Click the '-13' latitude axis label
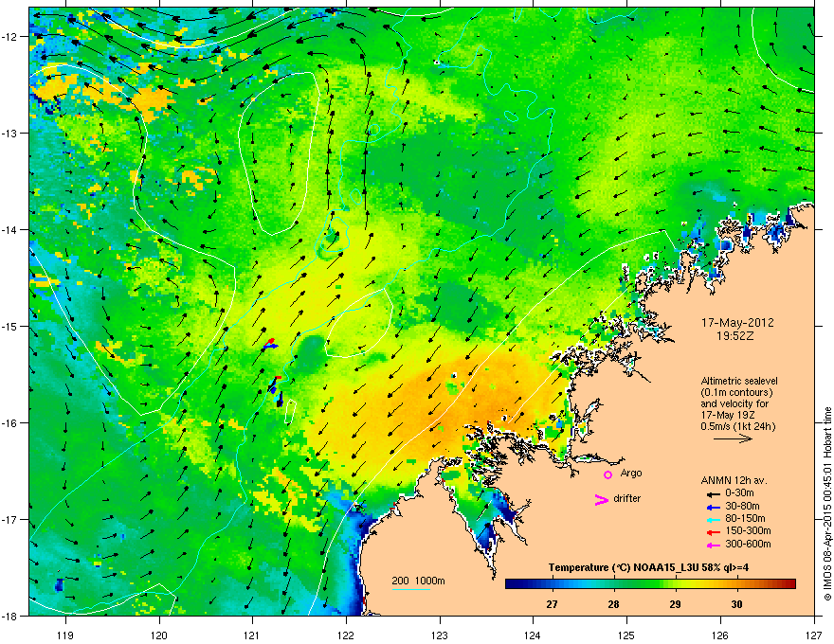The height and width of the screenshot is (644, 834). 9,134
